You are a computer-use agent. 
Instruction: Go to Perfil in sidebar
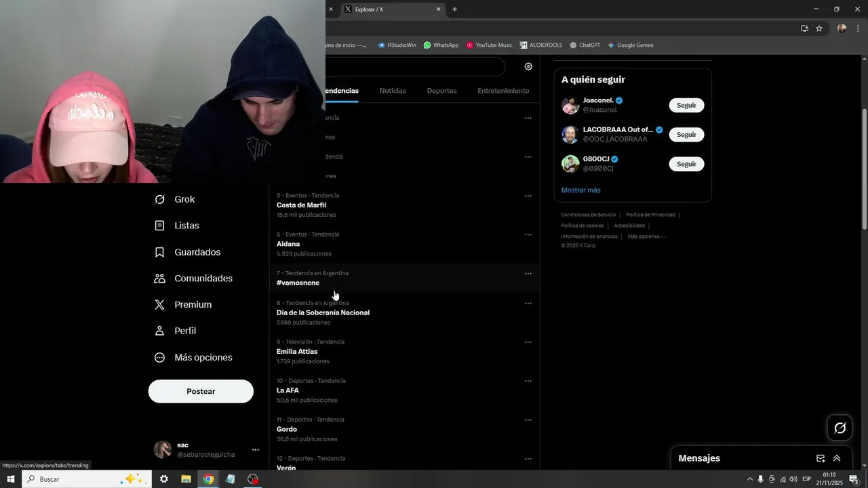tap(176, 331)
